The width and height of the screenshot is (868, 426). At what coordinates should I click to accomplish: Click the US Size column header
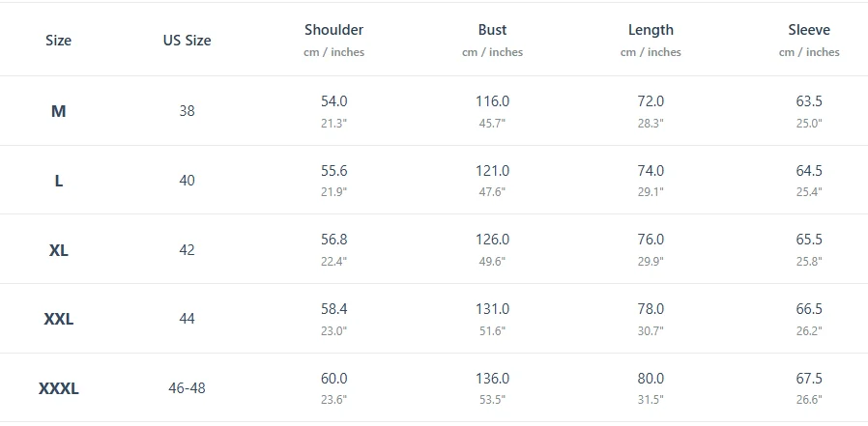click(x=187, y=41)
